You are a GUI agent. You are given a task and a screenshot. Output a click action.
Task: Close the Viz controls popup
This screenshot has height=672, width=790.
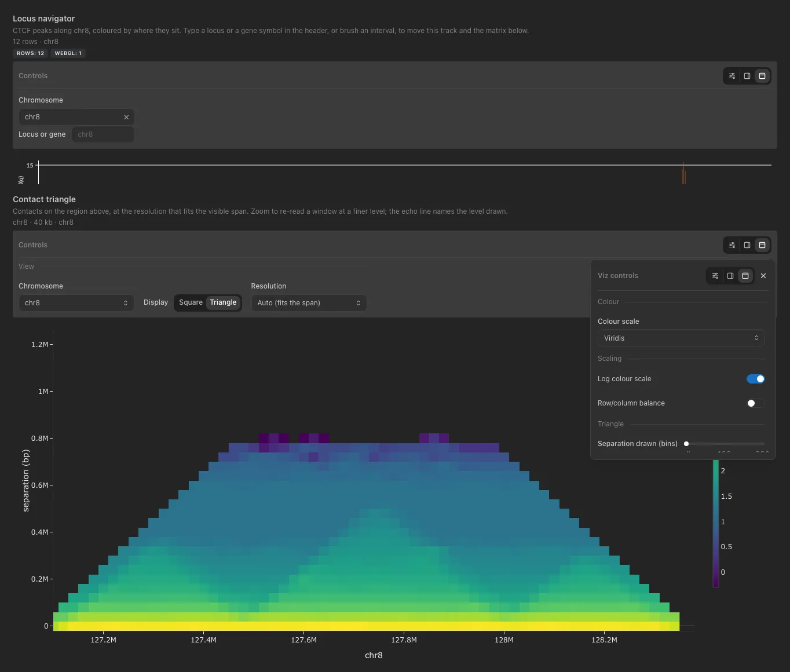pyautogui.click(x=763, y=276)
